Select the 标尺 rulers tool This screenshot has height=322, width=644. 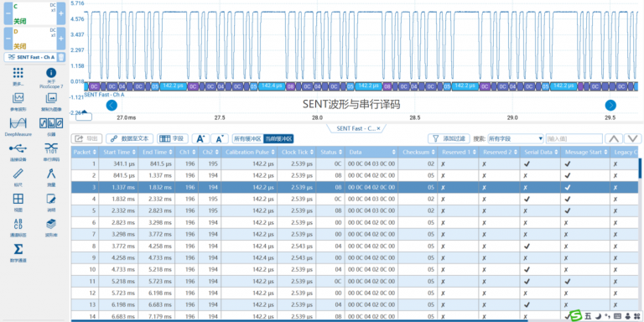[18, 177]
